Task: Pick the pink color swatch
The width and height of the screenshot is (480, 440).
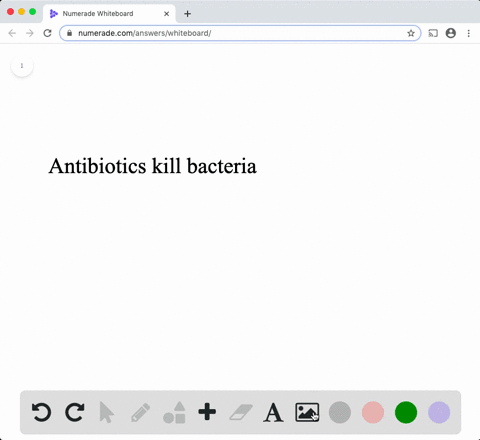Action: pos(373,412)
